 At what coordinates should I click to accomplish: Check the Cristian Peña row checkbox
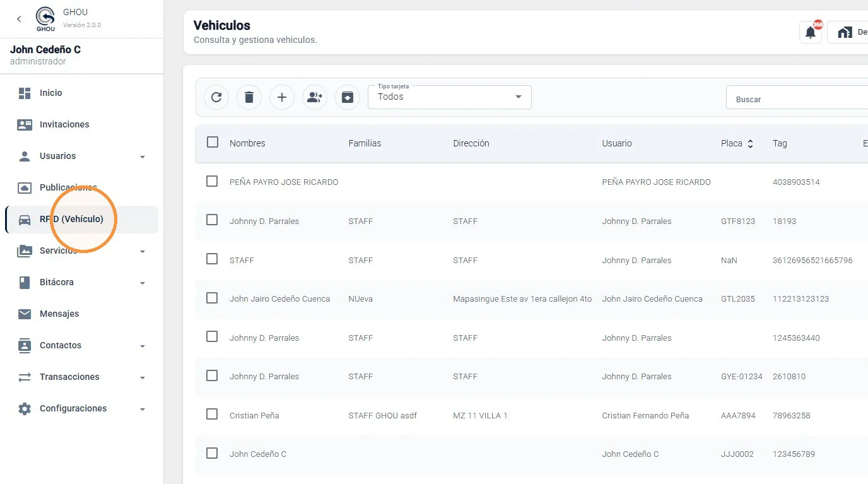click(212, 414)
